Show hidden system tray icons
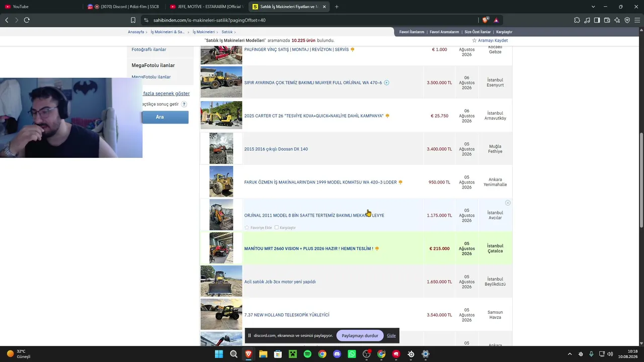The height and width of the screenshot is (362, 644). coord(570,354)
